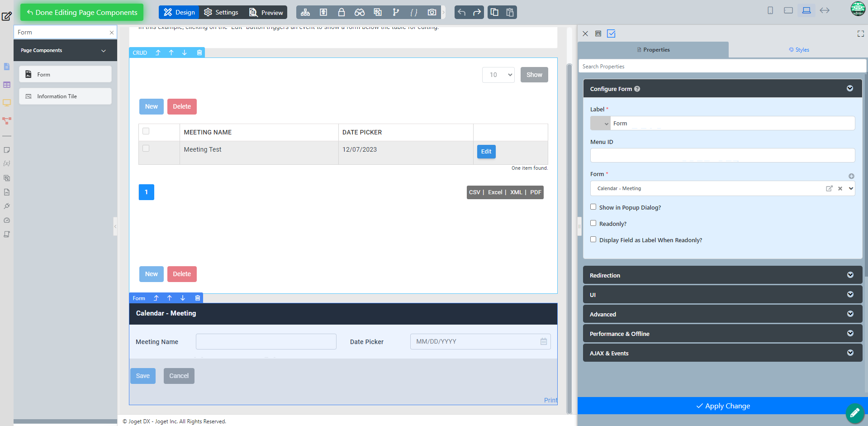Export the list as CSV

tap(474, 192)
